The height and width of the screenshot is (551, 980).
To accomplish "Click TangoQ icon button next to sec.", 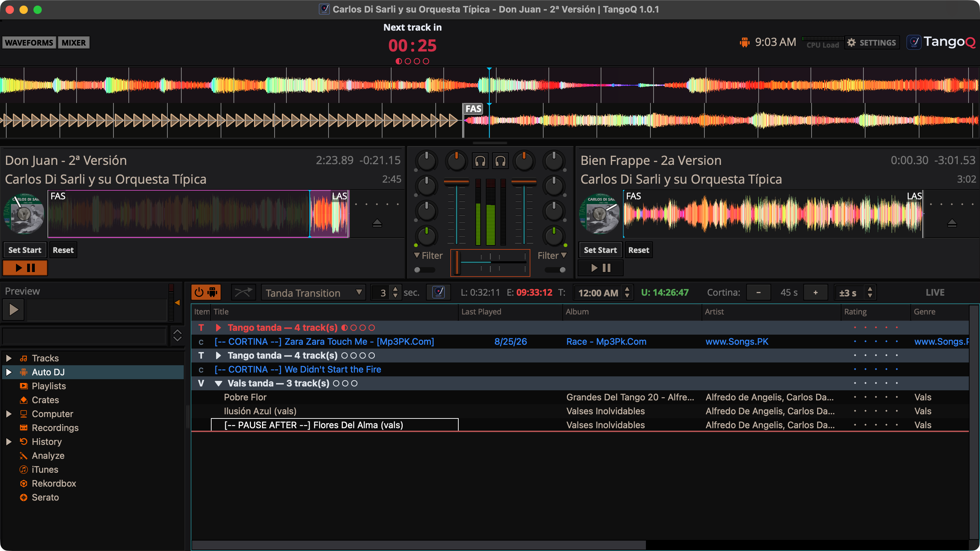I will click(x=438, y=293).
